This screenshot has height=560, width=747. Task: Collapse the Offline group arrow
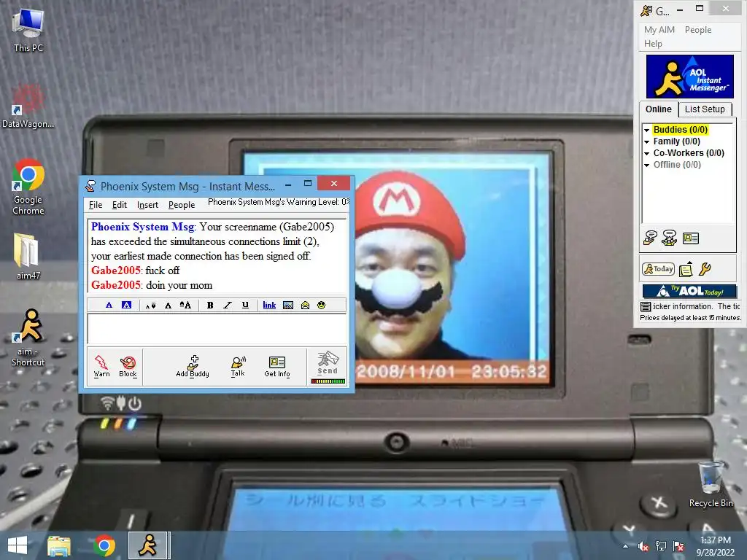[x=647, y=166]
